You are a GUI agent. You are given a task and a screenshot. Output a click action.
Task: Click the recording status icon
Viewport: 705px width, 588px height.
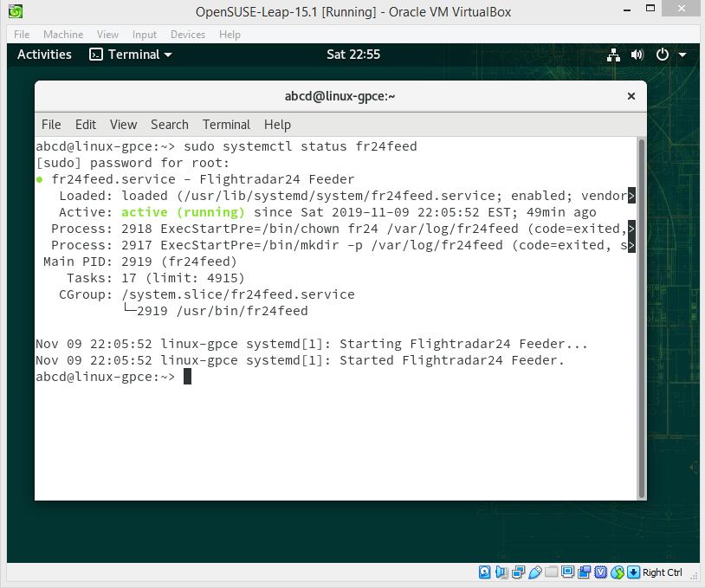tap(585, 572)
